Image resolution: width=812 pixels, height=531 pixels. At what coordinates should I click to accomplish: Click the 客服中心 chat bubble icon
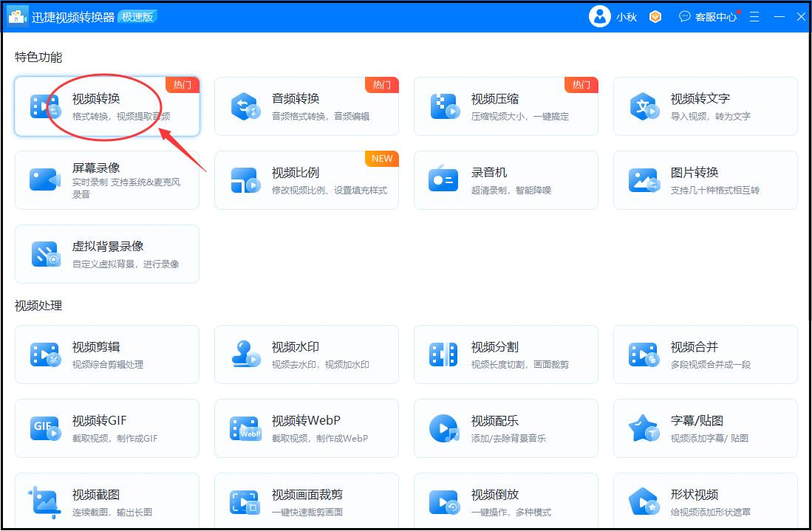coord(685,16)
